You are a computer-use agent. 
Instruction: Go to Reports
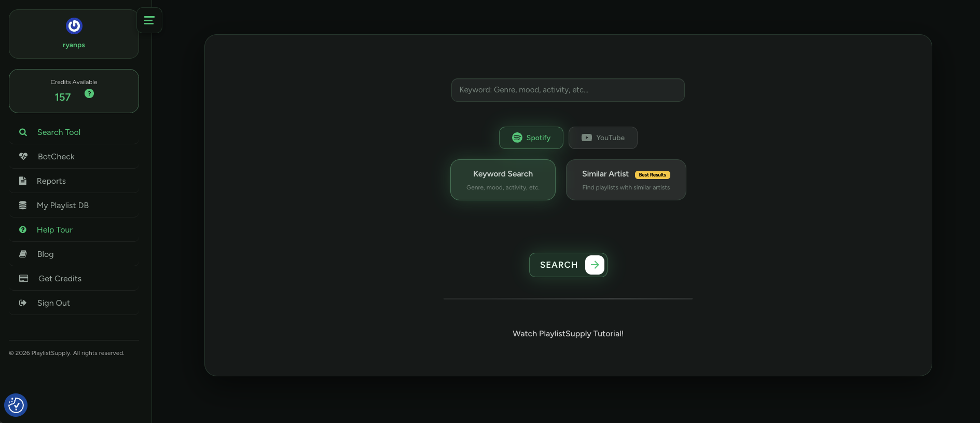click(x=74, y=181)
